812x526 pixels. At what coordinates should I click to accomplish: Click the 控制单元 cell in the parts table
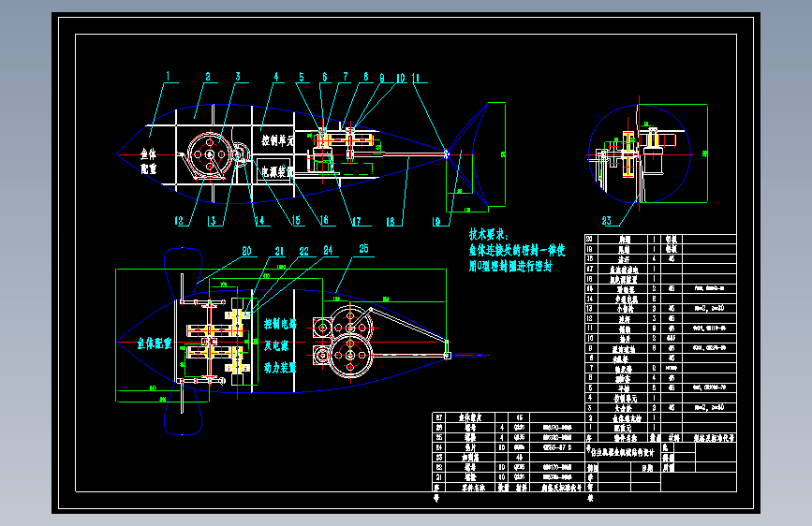pyautogui.click(x=625, y=398)
